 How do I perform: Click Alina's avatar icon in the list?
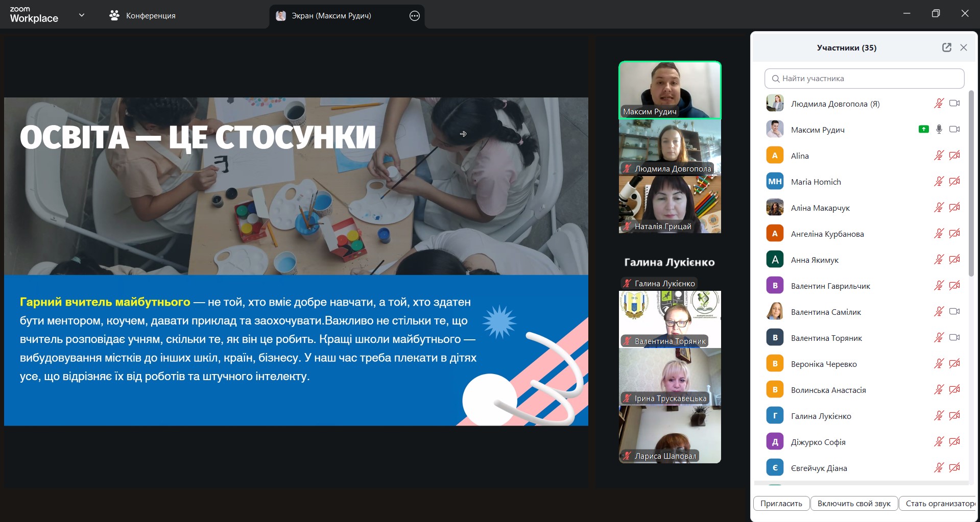pos(775,155)
